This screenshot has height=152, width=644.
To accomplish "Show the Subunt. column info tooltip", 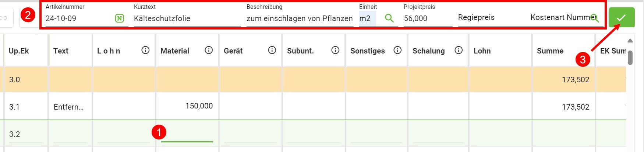I will pos(335,50).
